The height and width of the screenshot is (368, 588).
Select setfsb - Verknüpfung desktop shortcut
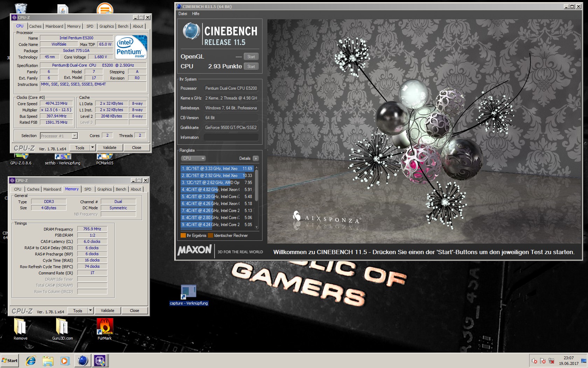tap(63, 159)
